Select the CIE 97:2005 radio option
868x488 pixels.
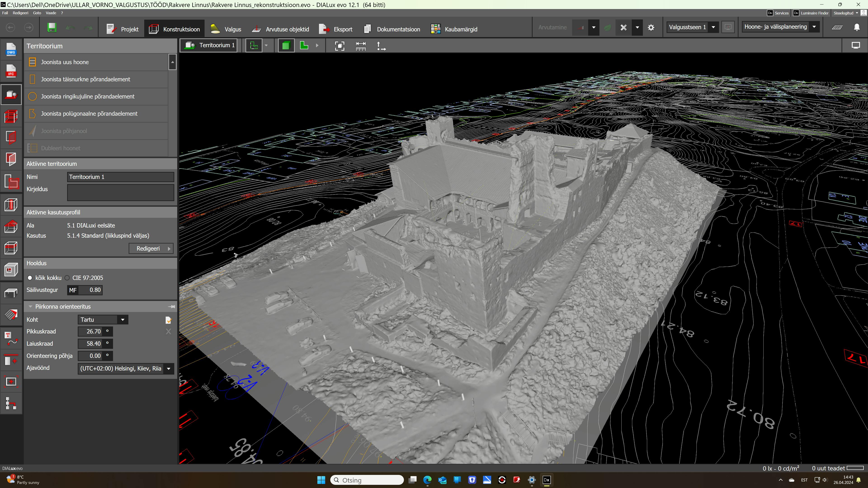pyautogui.click(x=67, y=278)
